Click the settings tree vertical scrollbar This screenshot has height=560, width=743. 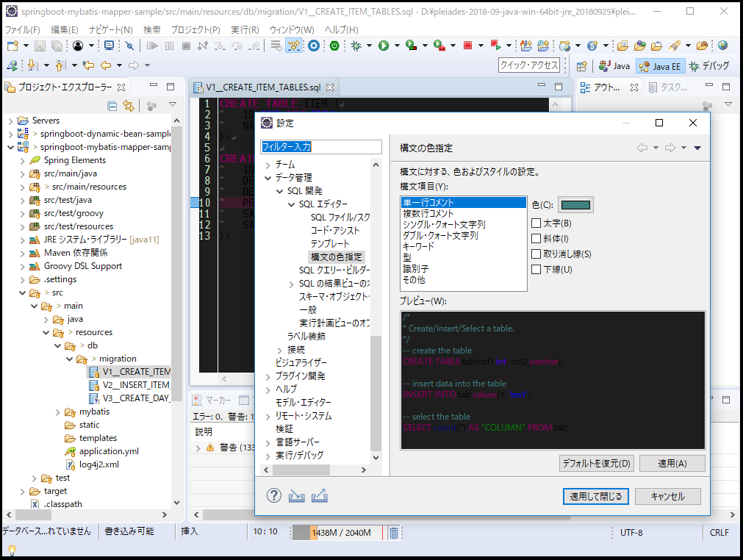(x=376, y=310)
